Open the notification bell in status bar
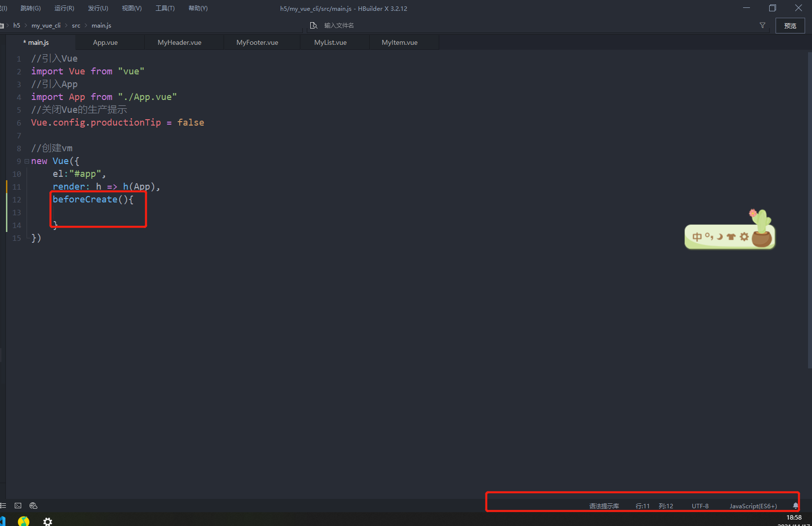The width and height of the screenshot is (812, 526). [795, 506]
